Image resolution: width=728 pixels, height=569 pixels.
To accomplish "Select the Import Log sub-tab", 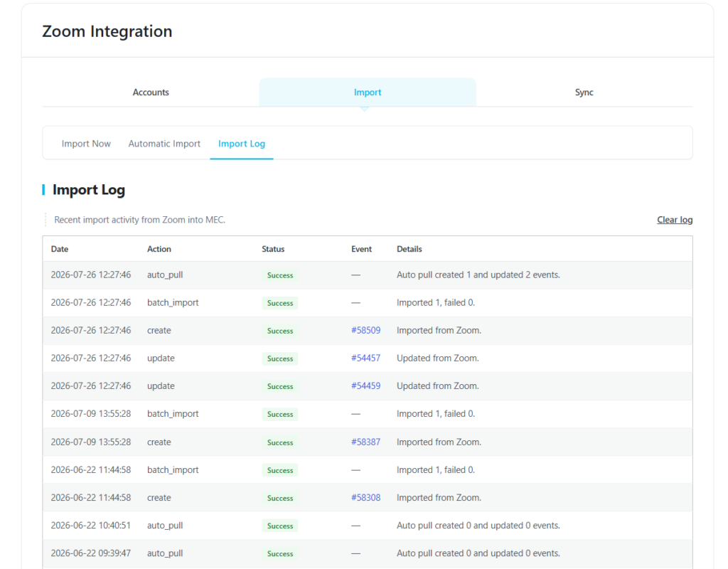I will point(242,144).
